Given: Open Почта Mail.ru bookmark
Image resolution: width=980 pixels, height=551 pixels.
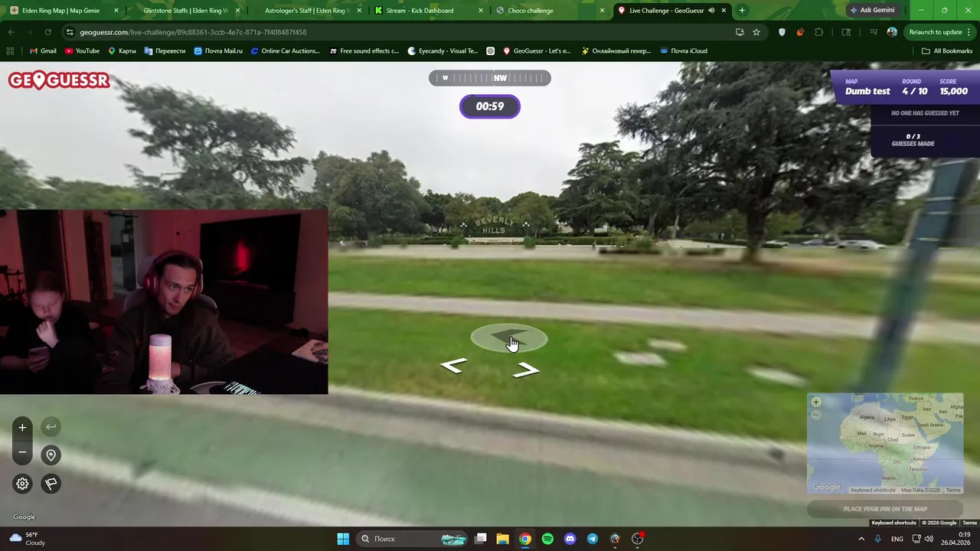Looking at the screenshot, I should (218, 51).
